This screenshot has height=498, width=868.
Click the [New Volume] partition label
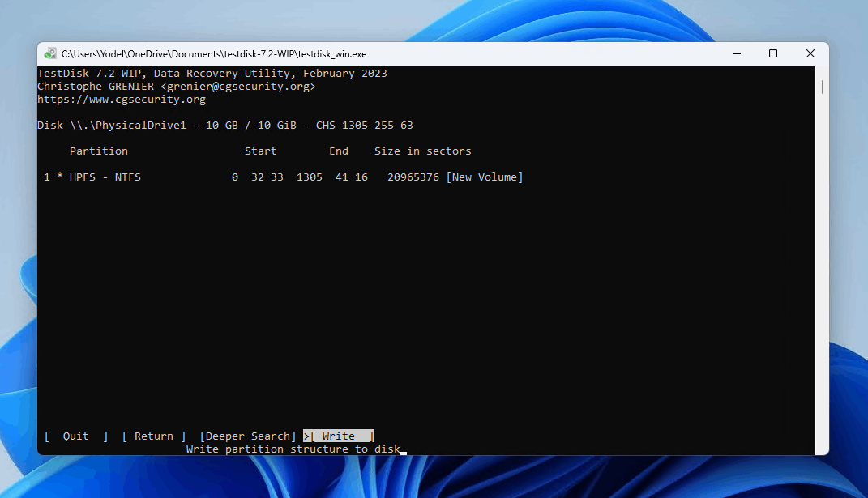point(485,177)
